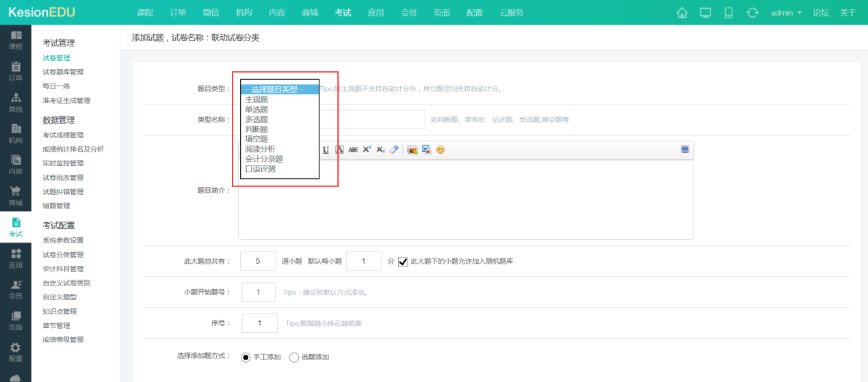This screenshot has height=382, width=868.
Task: Click the desktop monitor icon in header
Action: pos(705,13)
